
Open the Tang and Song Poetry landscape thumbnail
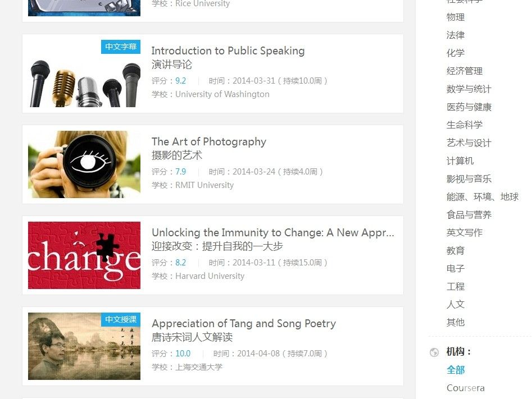coord(84,346)
